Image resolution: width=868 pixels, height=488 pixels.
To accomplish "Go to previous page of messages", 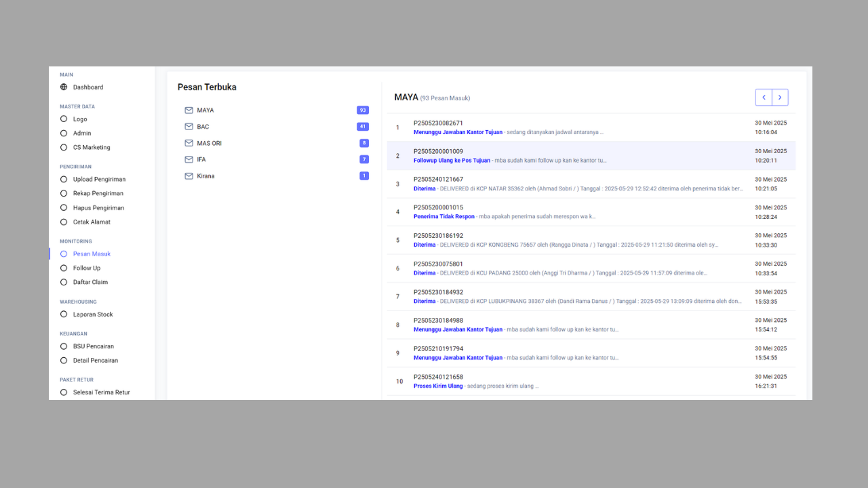I will click(x=764, y=98).
